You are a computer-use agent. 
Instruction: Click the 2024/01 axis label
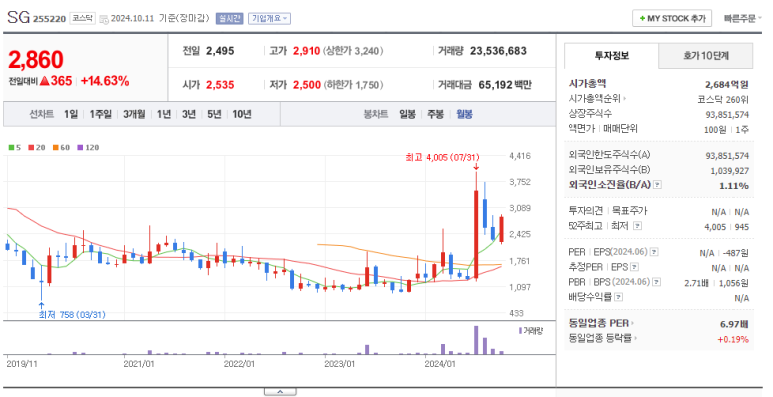tap(440, 364)
